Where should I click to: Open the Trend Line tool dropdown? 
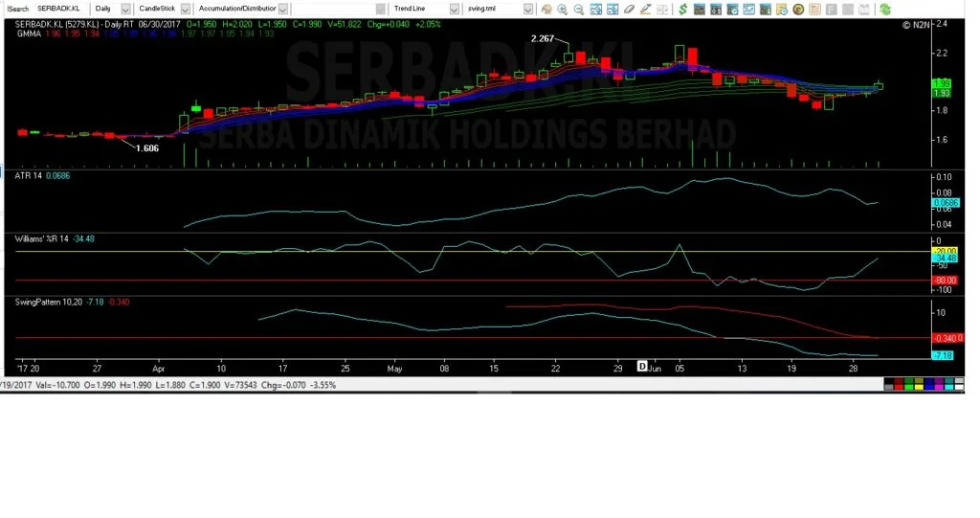click(x=455, y=9)
